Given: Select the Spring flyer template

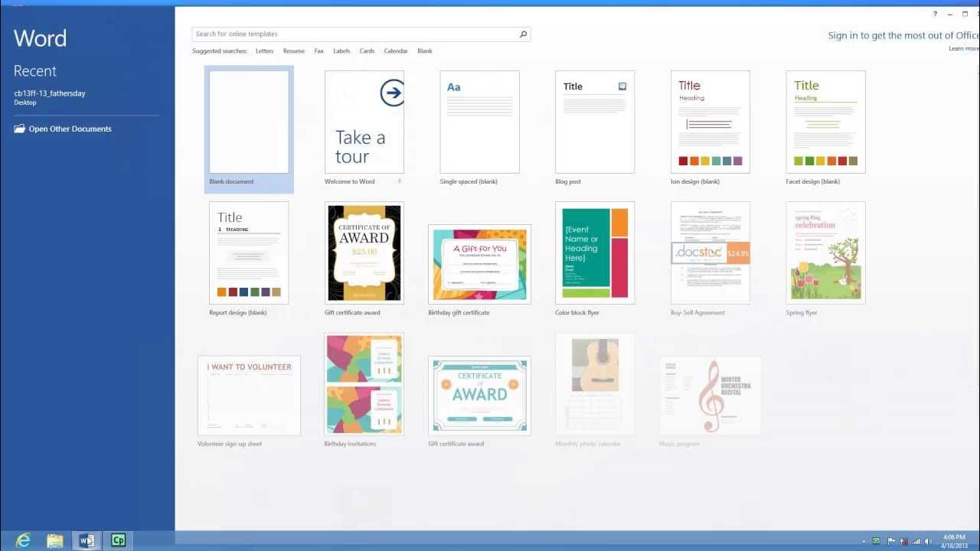Looking at the screenshot, I should (x=825, y=259).
